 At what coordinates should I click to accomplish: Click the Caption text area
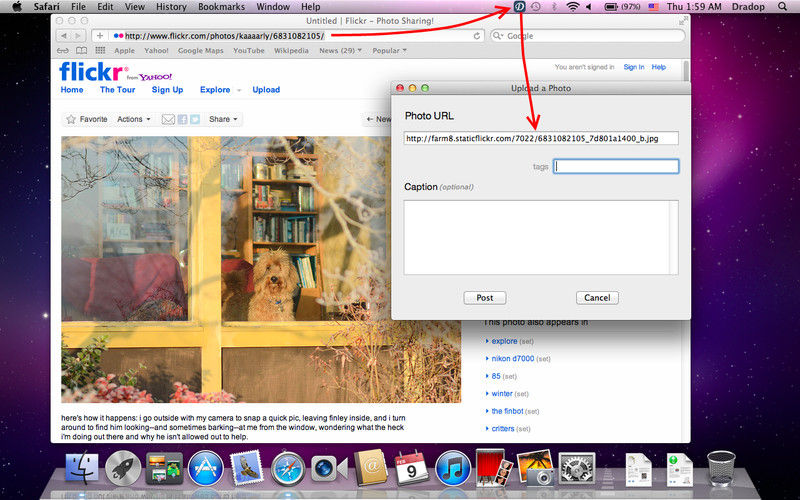coord(541,238)
